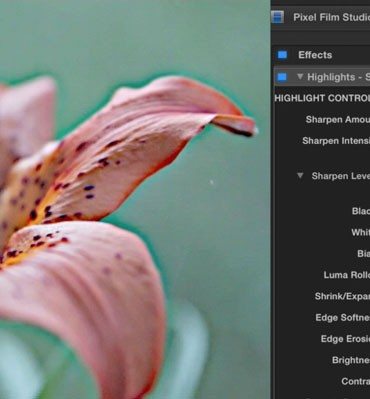Click the Pixel Film Studios clip icon
Screen dimensions: 370x399
tap(277, 17)
